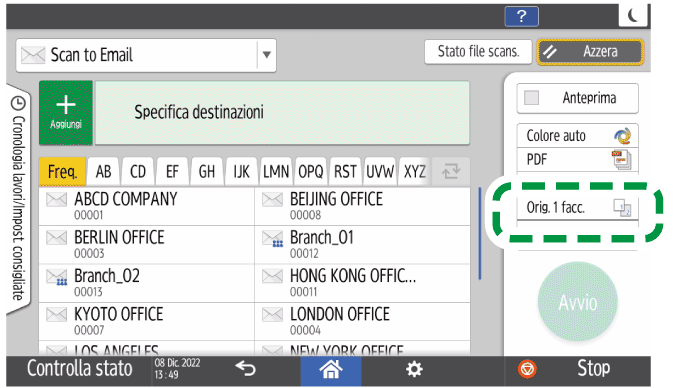
Task: Expand the Scan to Email dropdown arrow
Action: pos(266,55)
